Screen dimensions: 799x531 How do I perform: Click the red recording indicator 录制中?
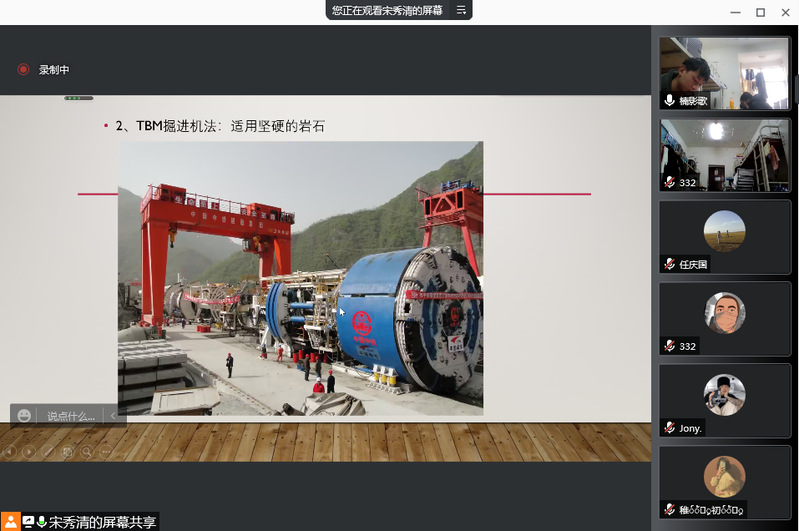[x=24, y=70]
